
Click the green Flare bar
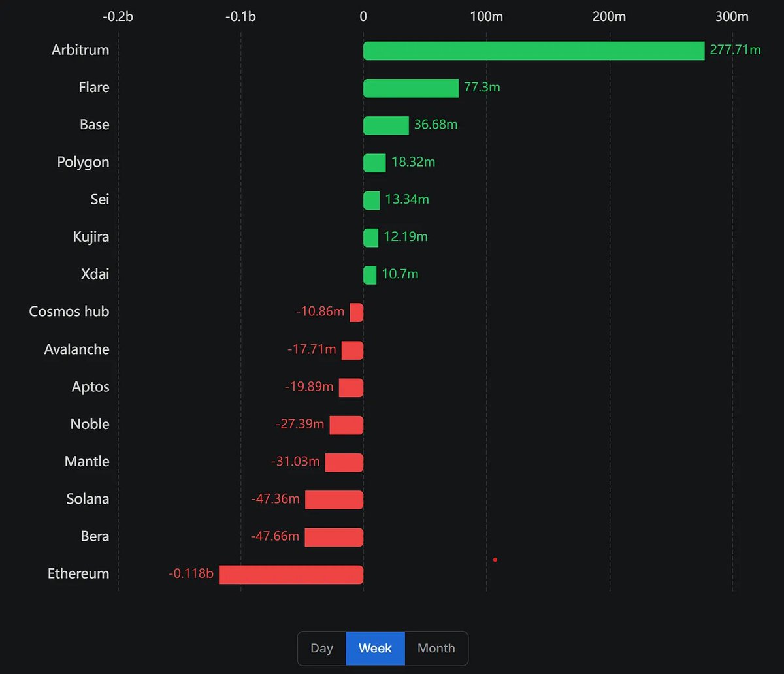(411, 88)
